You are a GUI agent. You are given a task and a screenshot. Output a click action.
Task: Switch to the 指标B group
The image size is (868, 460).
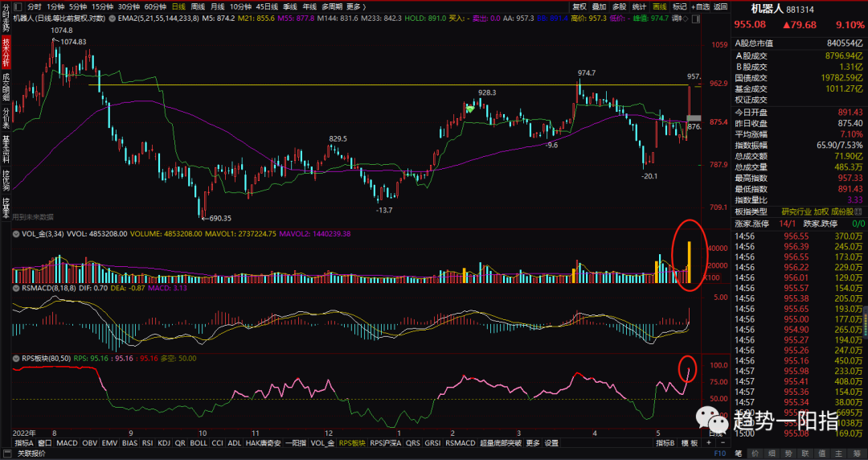click(x=665, y=443)
